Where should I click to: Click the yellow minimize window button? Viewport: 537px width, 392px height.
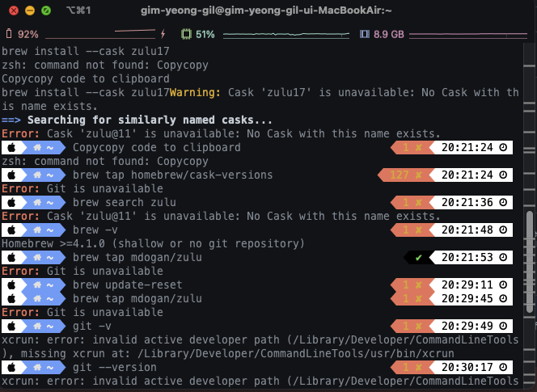[x=30, y=11]
